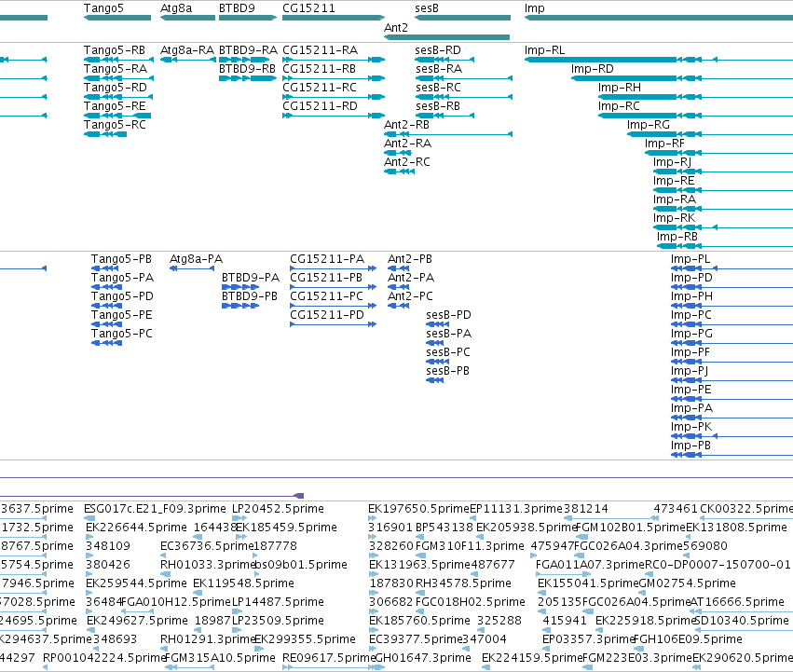Click the sesB-RB transcript label
The image size is (793, 672).
(x=438, y=106)
